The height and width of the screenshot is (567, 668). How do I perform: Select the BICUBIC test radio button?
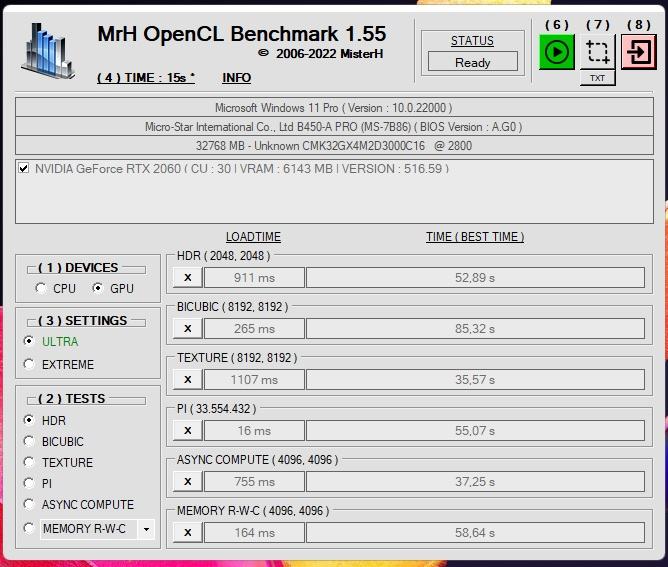coord(29,441)
